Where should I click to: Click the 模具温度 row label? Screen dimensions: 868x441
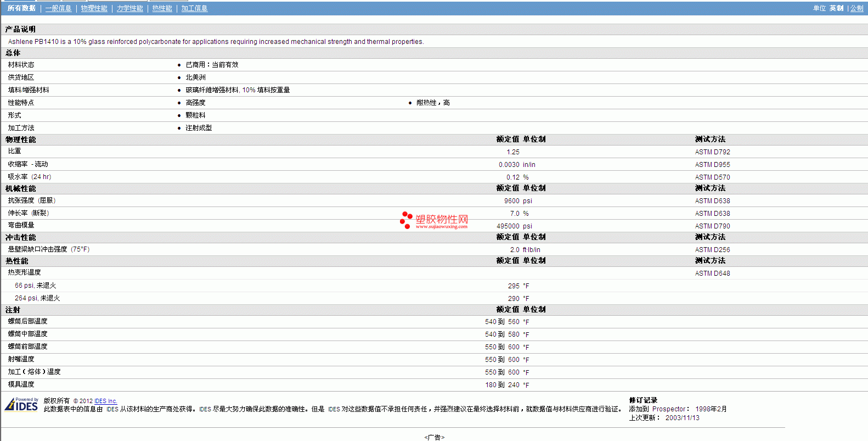21,384
